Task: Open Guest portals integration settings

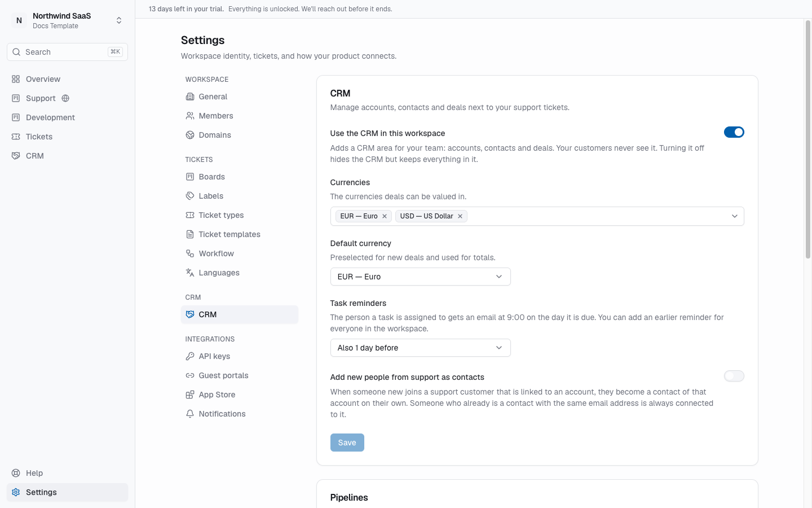Action: (240, 375)
